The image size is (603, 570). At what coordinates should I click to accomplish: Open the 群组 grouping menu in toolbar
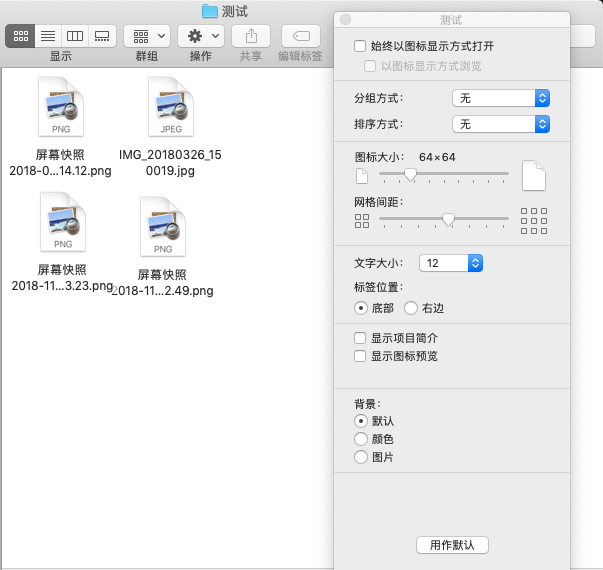click(146, 36)
